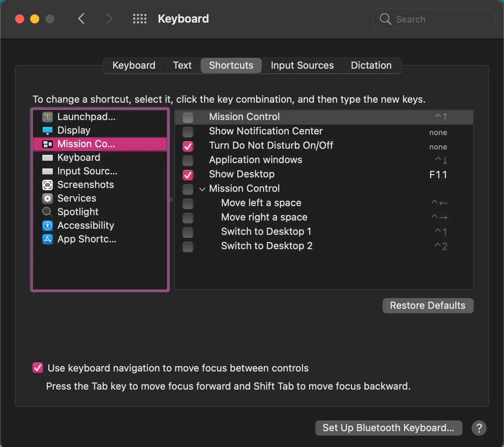Enable Move right a space checkbox
This screenshot has width=504, height=447.
pos(188,218)
